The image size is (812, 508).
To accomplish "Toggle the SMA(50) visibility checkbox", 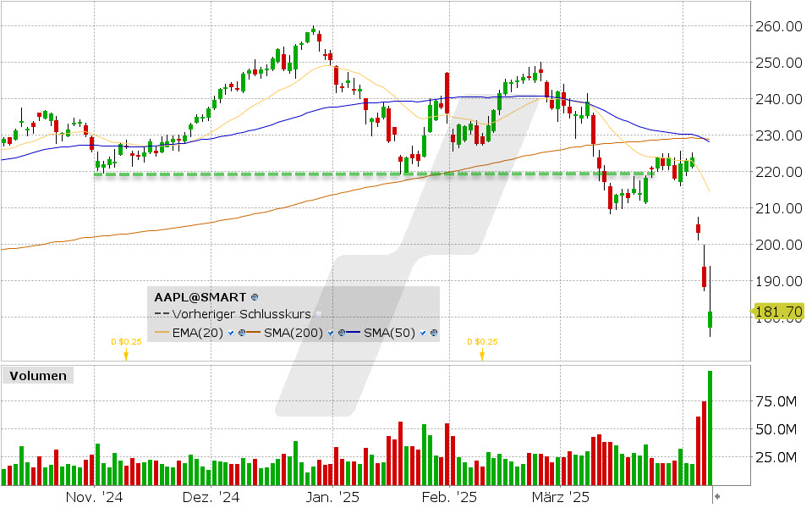I will 423,333.
